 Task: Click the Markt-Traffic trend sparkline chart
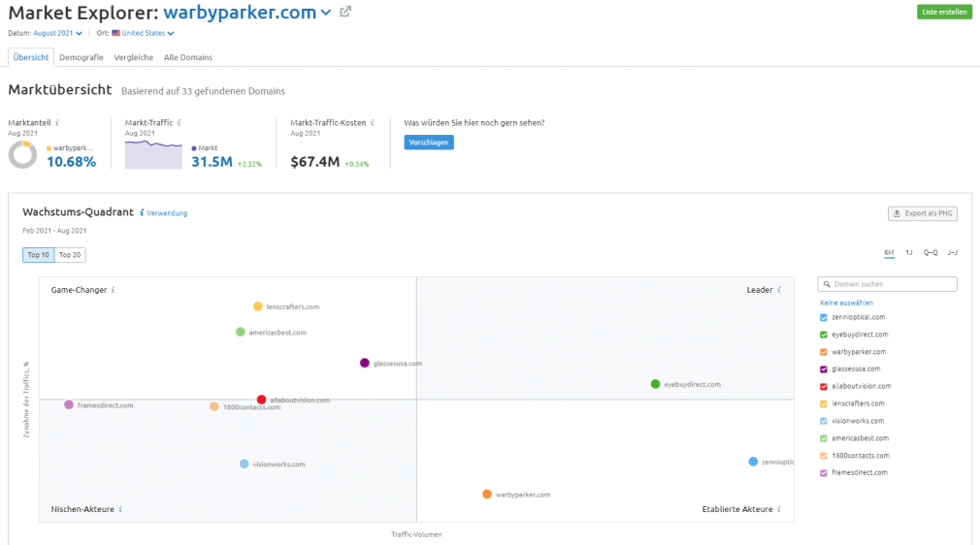tap(153, 154)
